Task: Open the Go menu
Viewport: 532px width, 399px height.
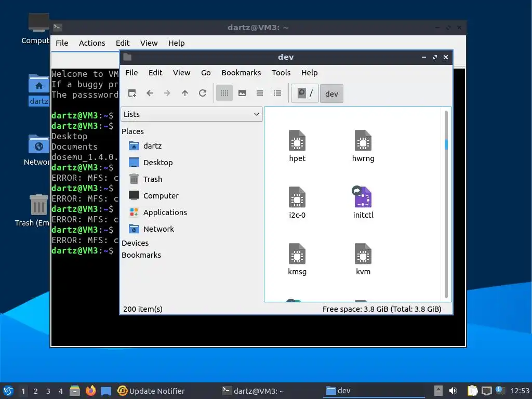Action: [206, 73]
